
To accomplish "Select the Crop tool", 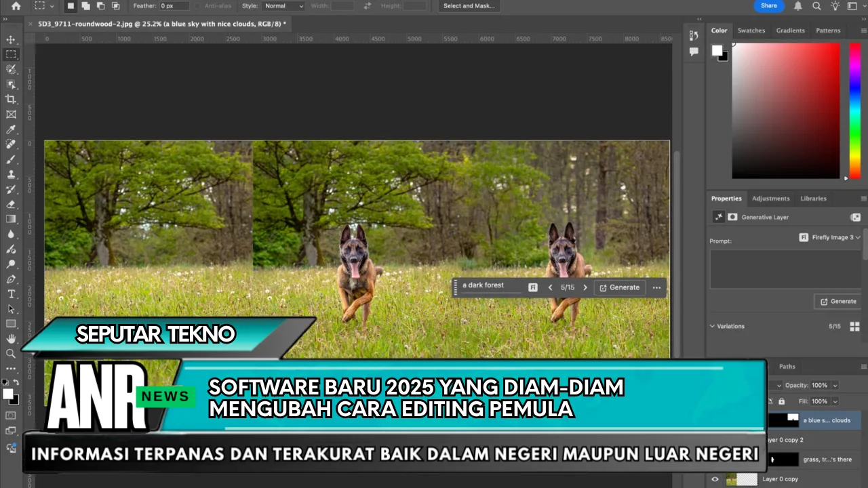I will click(x=11, y=99).
